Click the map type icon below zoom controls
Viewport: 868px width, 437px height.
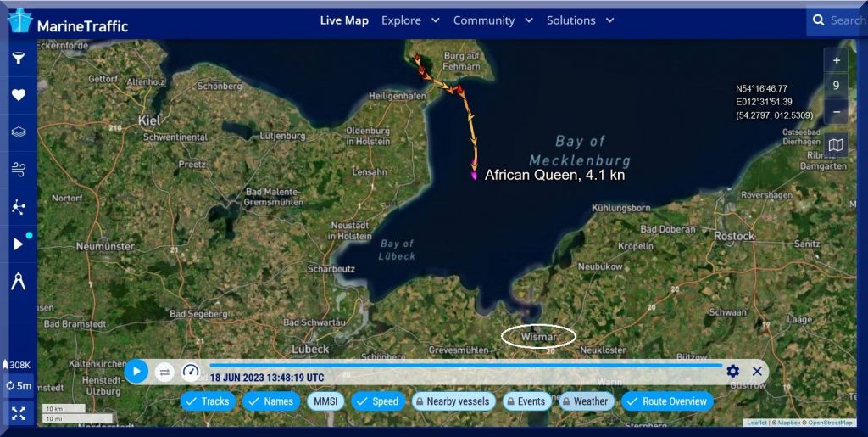(836, 146)
